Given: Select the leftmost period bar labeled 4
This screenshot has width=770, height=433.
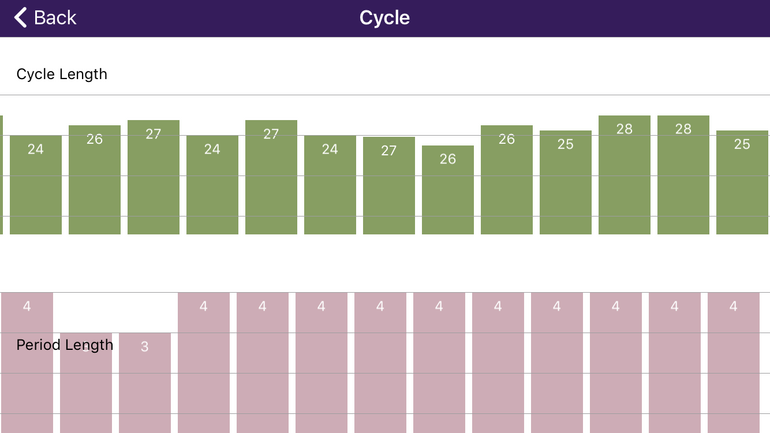Looking at the screenshot, I should coord(26,362).
